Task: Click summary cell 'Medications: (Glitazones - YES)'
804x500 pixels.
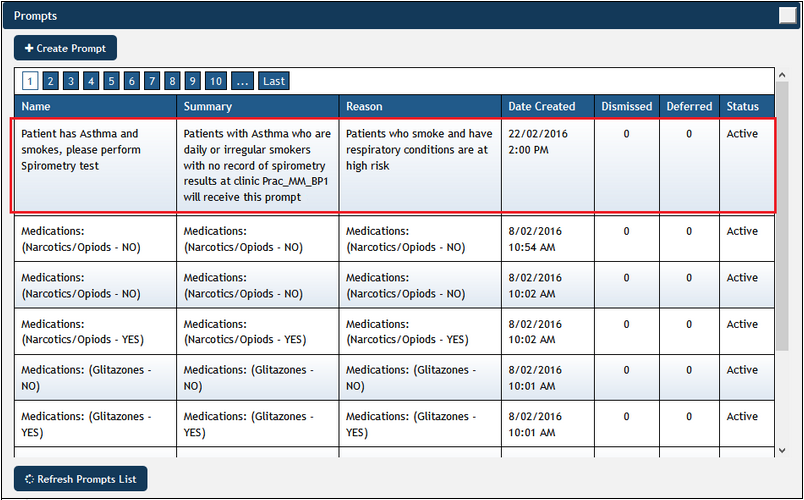Action: click(257, 424)
